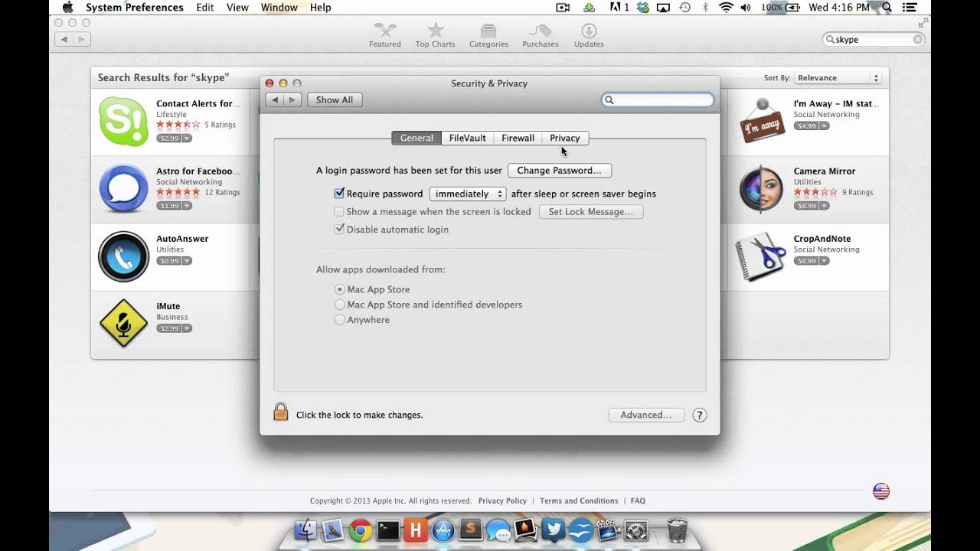Open the iMute app icon
Image resolution: width=980 pixels, height=551 pixels.
[x=123, y=324]
